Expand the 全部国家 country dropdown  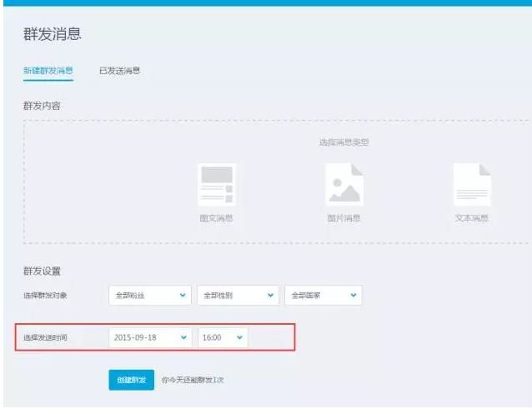pyautogui.click(x=324, y=295)
